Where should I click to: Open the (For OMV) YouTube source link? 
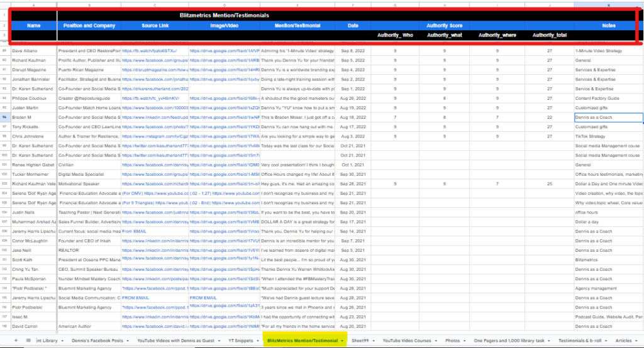coord(155,193)
